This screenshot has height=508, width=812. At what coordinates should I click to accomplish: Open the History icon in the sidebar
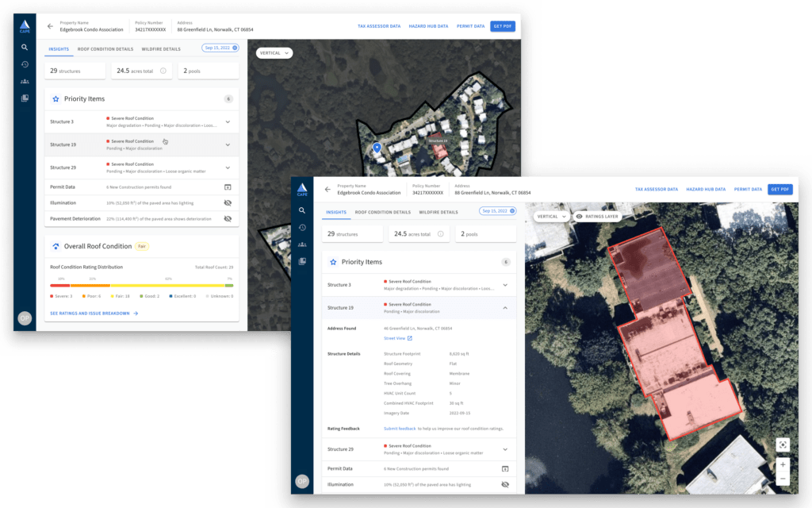click(x=302, y=228)
